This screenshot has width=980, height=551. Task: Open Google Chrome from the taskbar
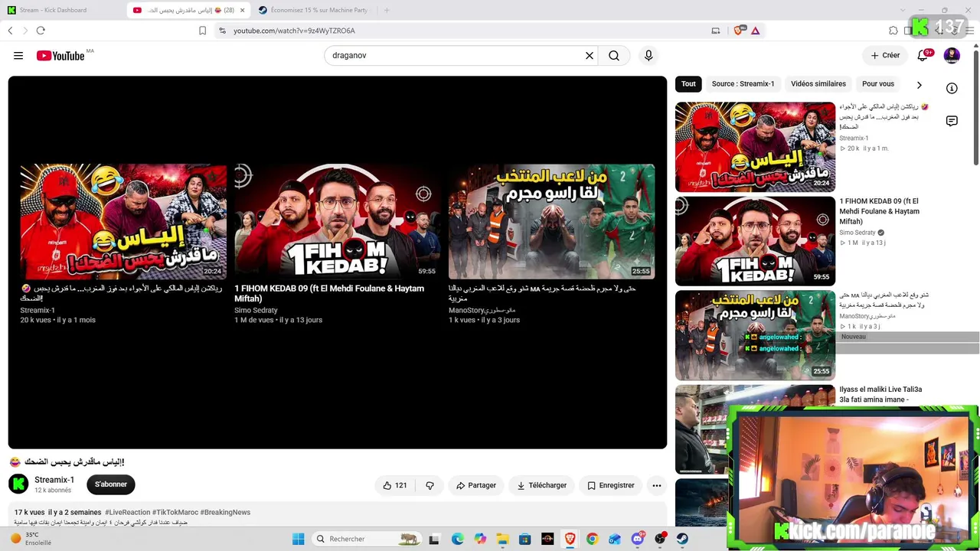point(592,539)
